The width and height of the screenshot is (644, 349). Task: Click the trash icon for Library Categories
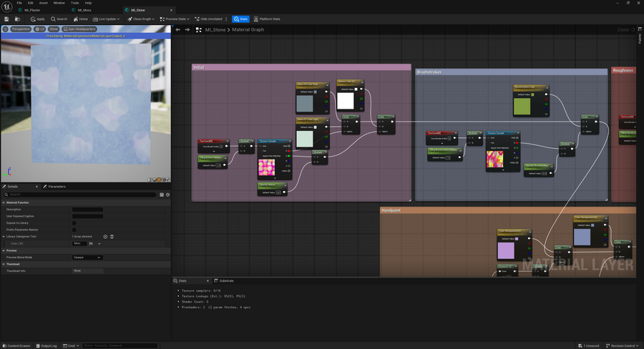pyautogui.click(x=112, y=236)
